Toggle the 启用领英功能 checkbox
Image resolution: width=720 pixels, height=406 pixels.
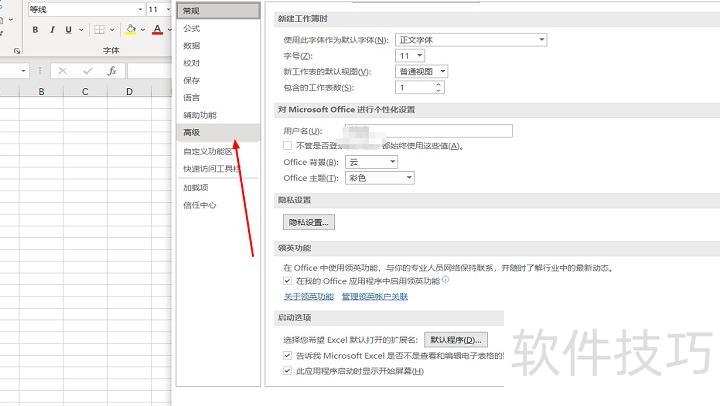287,281
